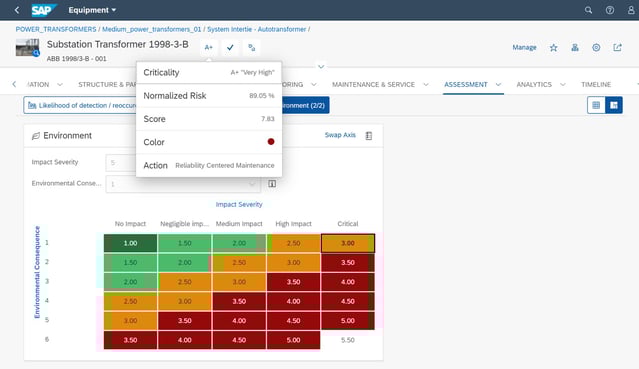Switch to table view toggle

pyautogui.click(x=596, y=105)
